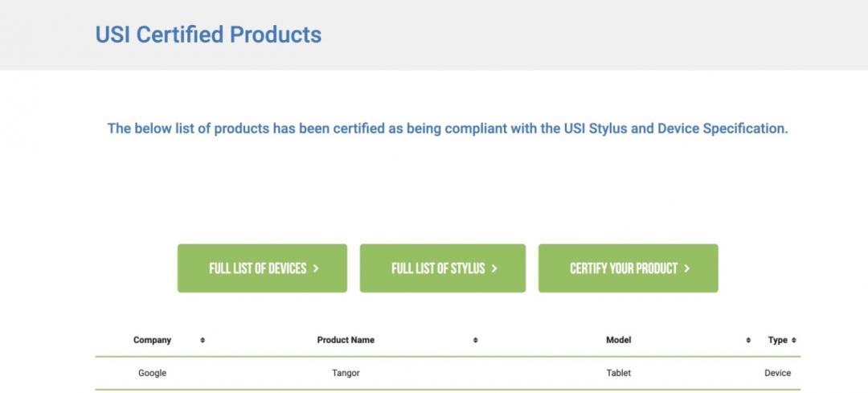Select the Device type cell
This screenshot has width=868, height=393.
point(777,373)
